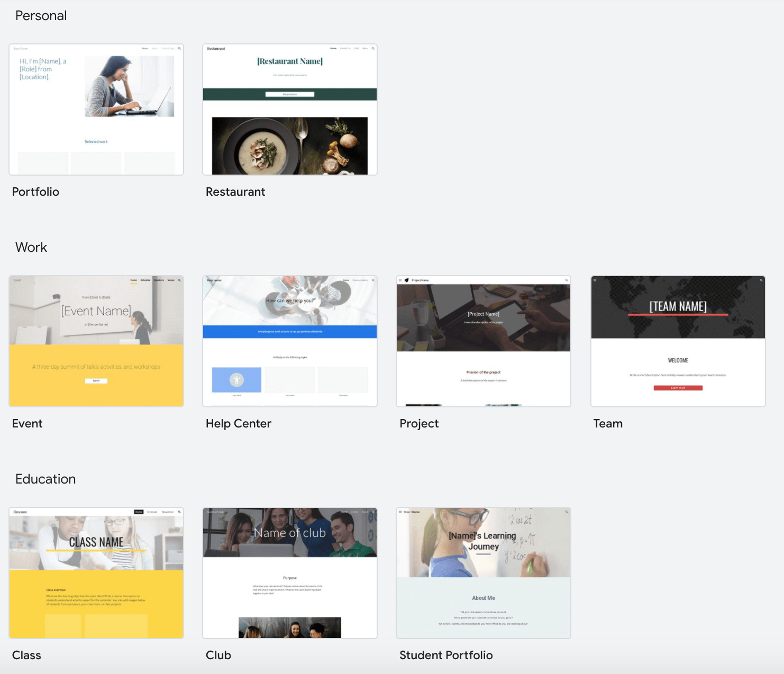The width and height of the screenshot is (784, 674).
Task: Click the "Team" template name text
Action: (x=608, y=424)
